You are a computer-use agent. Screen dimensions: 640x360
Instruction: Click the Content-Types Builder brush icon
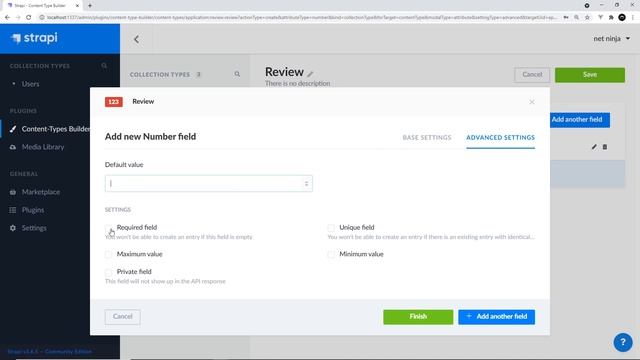(13, 129)
